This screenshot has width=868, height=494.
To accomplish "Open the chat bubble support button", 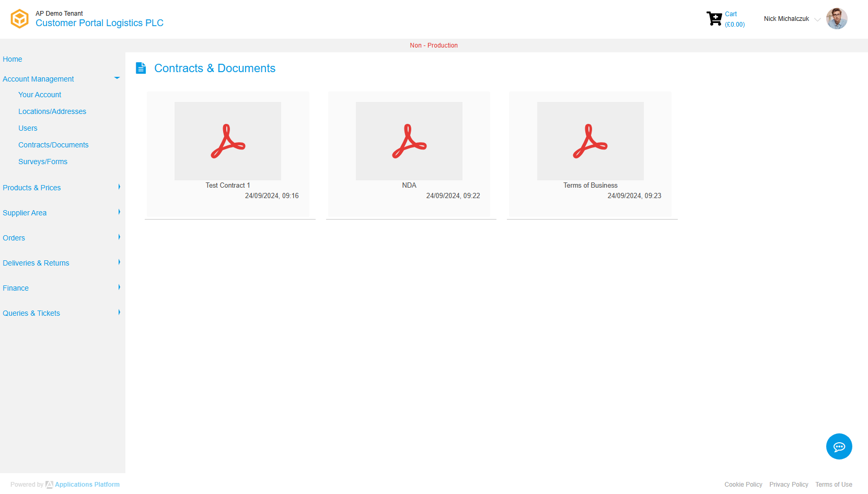I will [839, 446].
